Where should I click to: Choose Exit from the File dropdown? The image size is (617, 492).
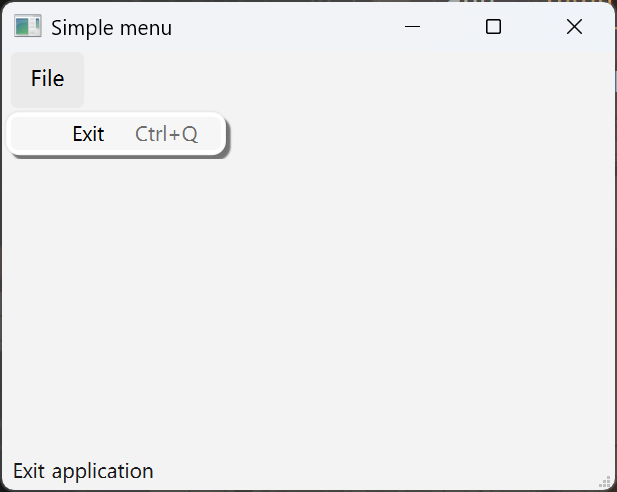tap(88, 134)
